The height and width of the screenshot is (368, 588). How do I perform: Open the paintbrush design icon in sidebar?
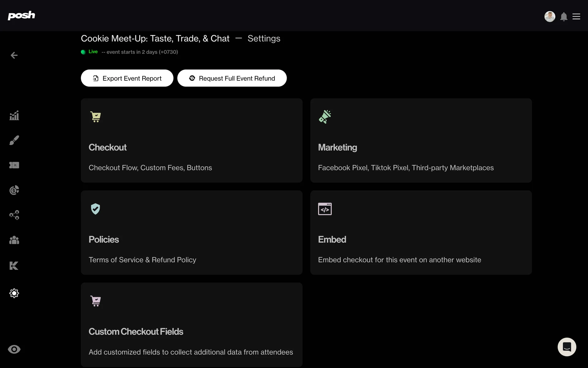pos(14,140)
